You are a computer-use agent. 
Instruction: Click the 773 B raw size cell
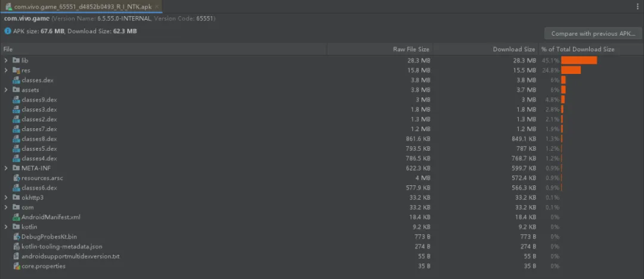pos(422,237)
